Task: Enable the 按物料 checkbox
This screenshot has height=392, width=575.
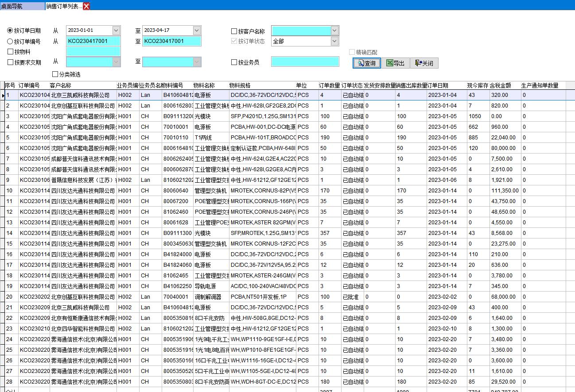Action: click(x=10, y=52)
